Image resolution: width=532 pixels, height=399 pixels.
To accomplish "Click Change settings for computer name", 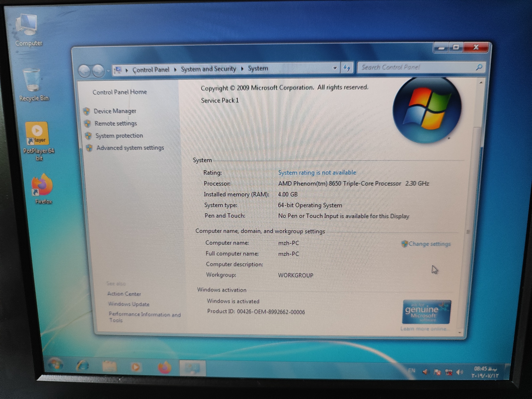I will (x=429, y=244).
